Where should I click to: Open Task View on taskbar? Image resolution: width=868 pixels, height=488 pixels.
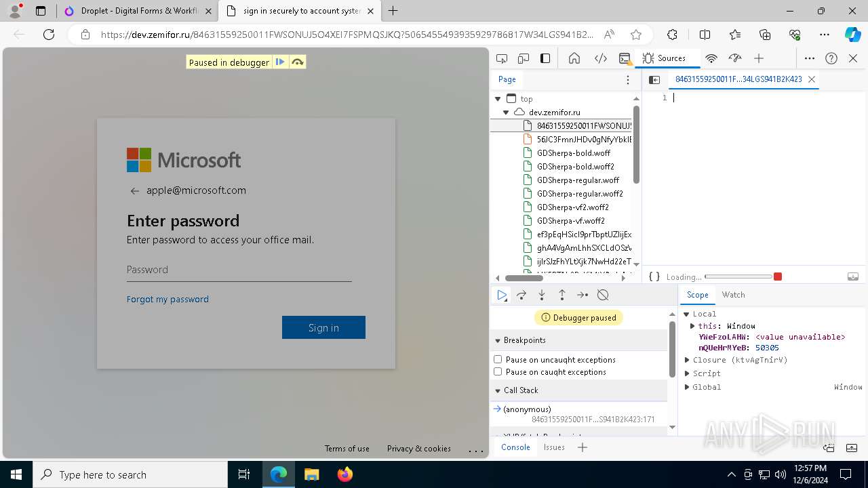coord(244,474)
